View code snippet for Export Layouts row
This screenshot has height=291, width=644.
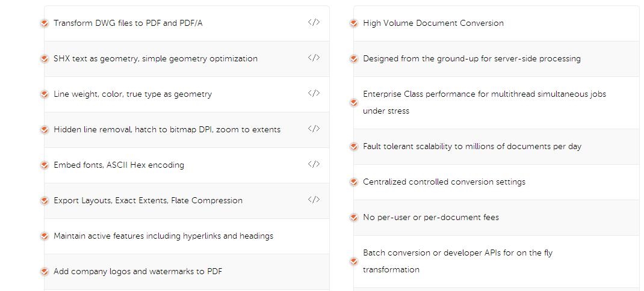[x=314, y=200]
